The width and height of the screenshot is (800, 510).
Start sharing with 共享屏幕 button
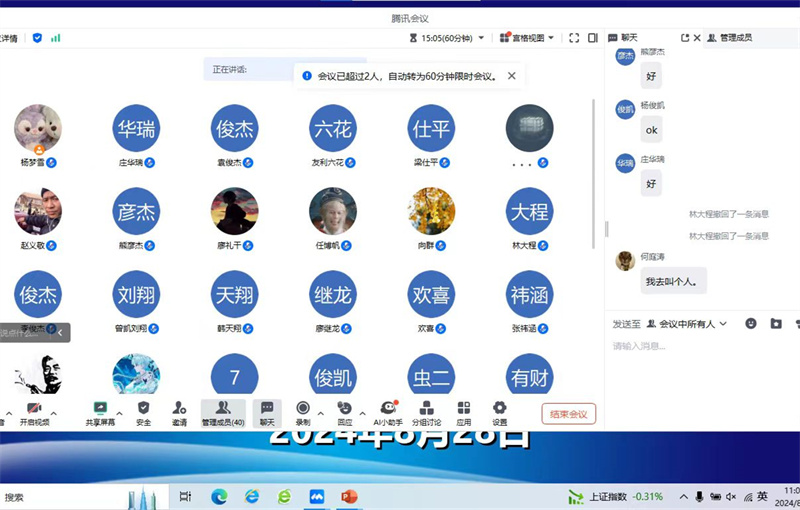pyautogui.click(x=100, y=412)
